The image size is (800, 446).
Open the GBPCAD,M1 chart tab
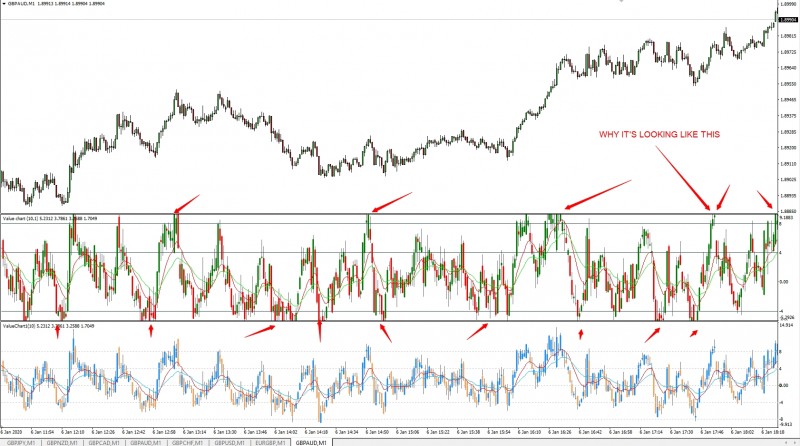104,442
